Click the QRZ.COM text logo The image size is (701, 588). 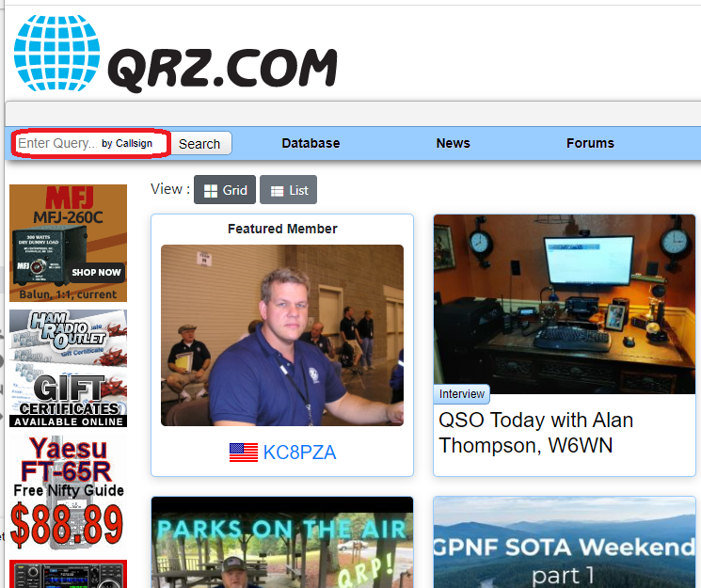(x=222, y=70)
